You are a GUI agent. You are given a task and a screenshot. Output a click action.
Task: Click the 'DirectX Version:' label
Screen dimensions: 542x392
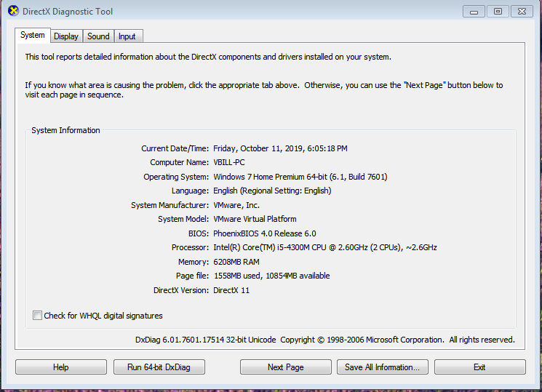(181, 290)
